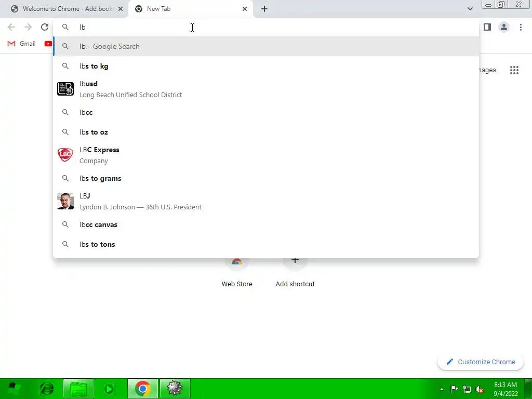
Task: Pick the 'lbs to oz' suggestion
Action: (x=266, y=132)
